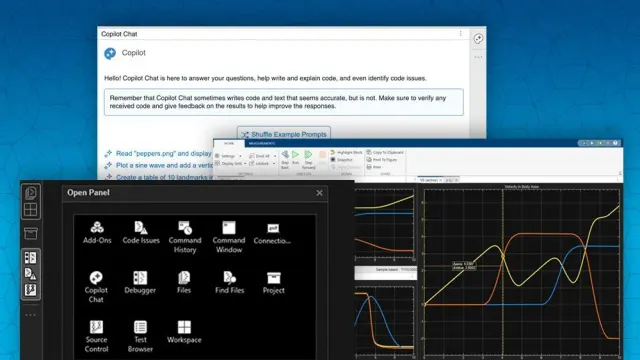Switch to the MEASUREMENTS tab
Viewport: 640px width, 360px height.
[x=262, y=143]
